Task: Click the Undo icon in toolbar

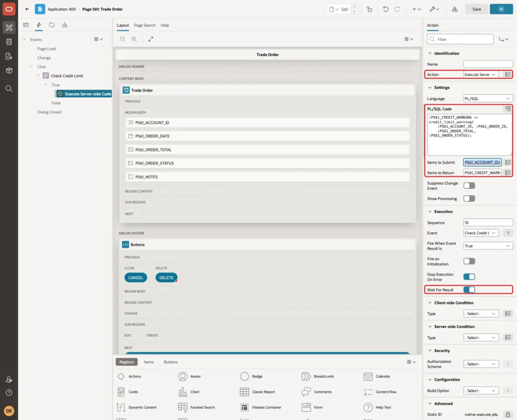Action: [385, 9]
